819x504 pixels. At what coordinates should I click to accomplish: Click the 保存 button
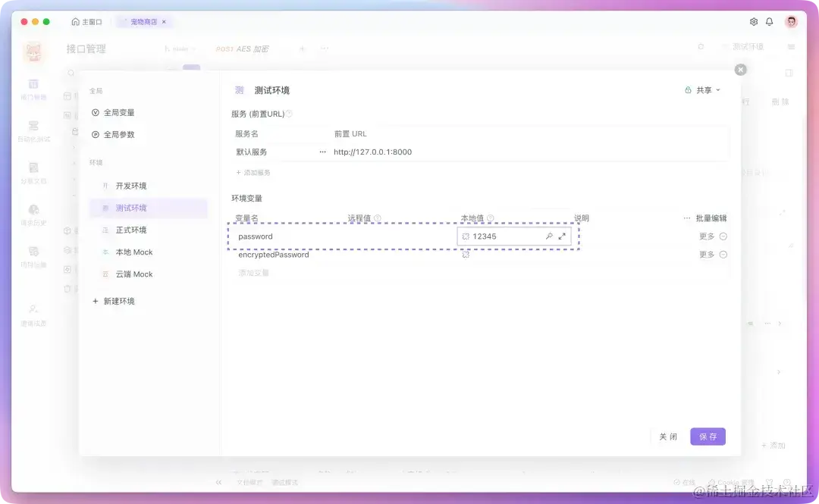(707, 436)
